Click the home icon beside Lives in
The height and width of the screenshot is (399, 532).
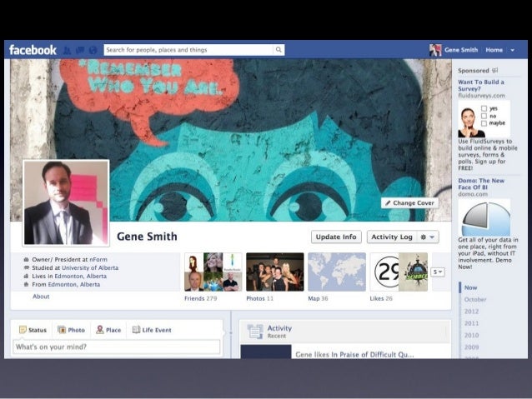coord(26,276)
